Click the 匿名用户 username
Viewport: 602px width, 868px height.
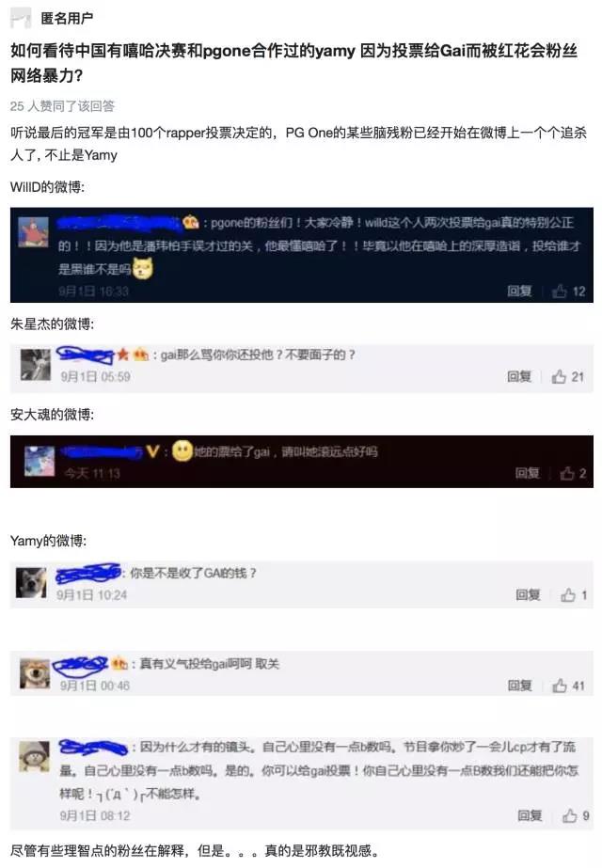pyautogui.click(x=67, y=18)
